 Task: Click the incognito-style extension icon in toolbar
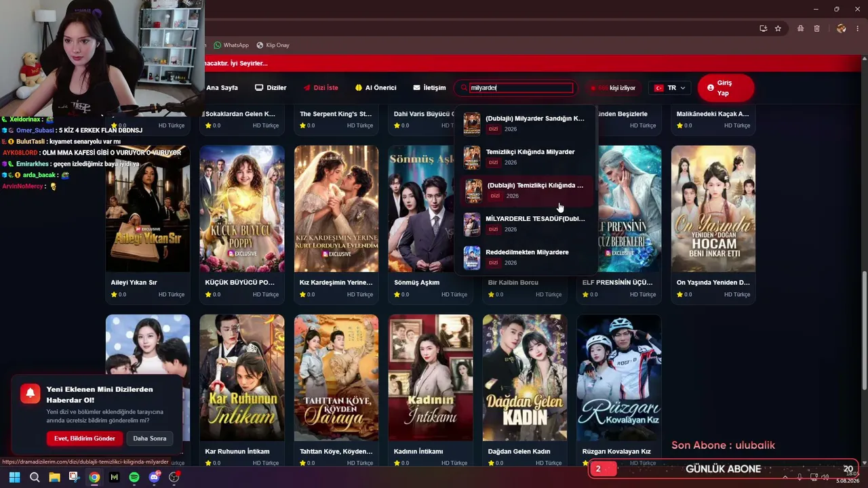(801, 28)
